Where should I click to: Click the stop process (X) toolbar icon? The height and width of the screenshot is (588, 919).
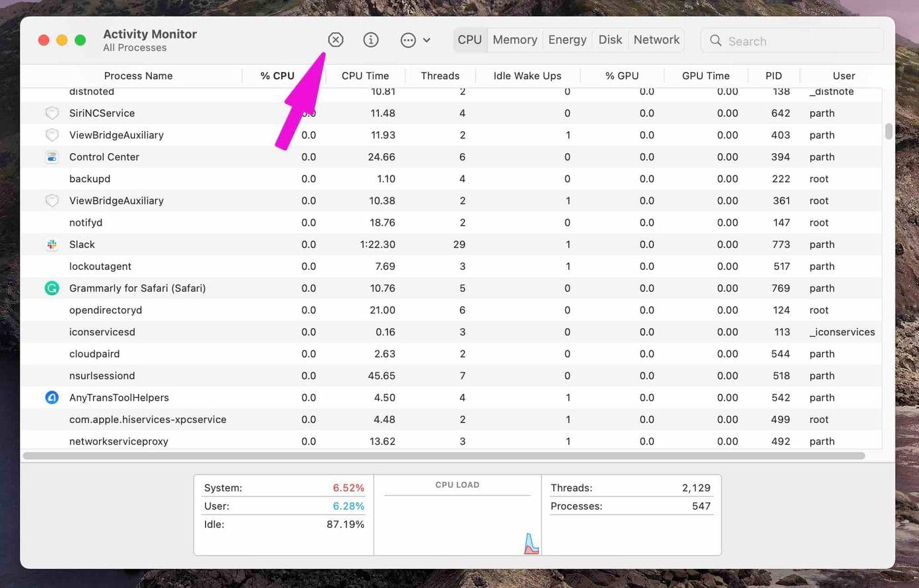(x=335, y=40)
